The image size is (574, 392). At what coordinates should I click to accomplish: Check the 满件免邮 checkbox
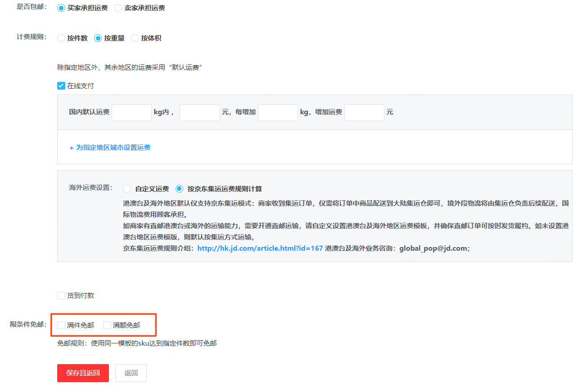pos(61,324)
